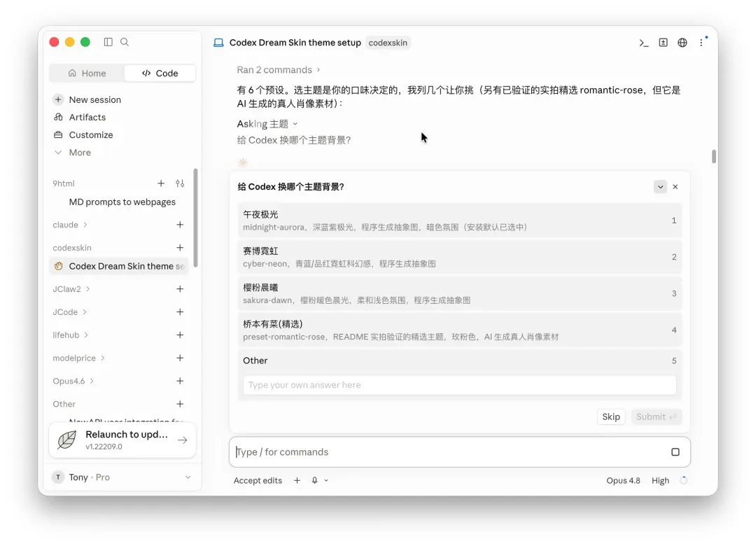The height and width of the screenshot is (546, 756).
Task: Click the codexskin project label in sidebar
Action: [72, 247]
